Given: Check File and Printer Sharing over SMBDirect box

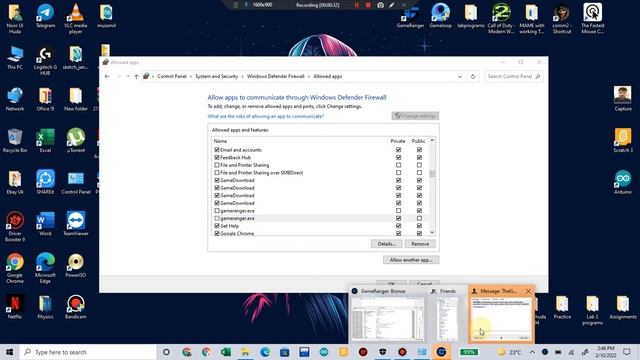Looking at the screenshot, I should [x=217, y=173].
